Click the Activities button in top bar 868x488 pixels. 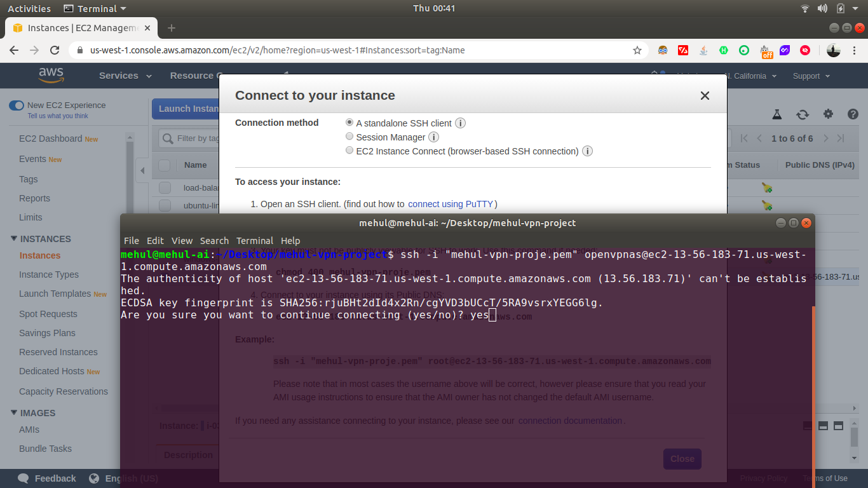pos(29,8)
